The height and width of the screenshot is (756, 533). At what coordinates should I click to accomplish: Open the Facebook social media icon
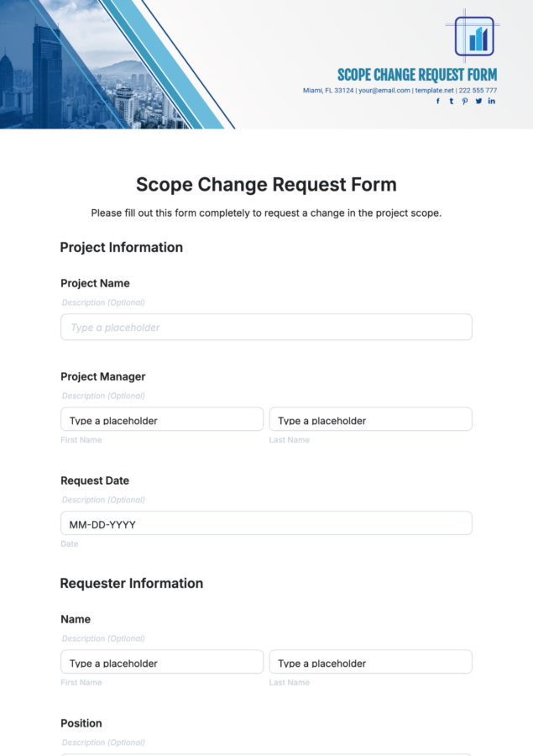pos(437,101)
